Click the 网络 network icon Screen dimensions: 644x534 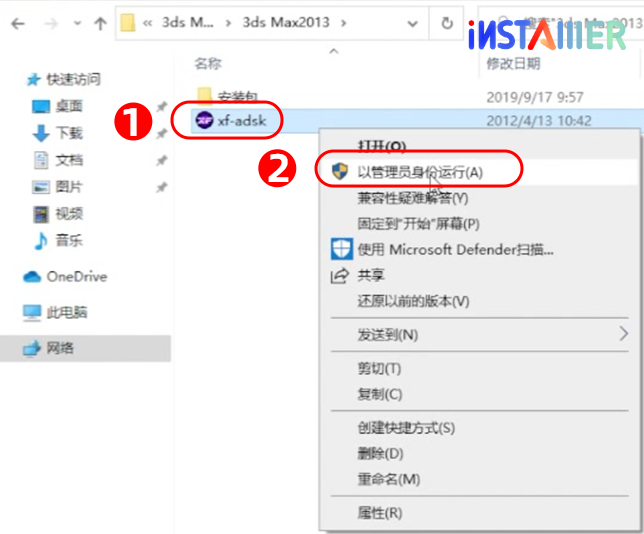pyautogui.click(x=32, y=349)
